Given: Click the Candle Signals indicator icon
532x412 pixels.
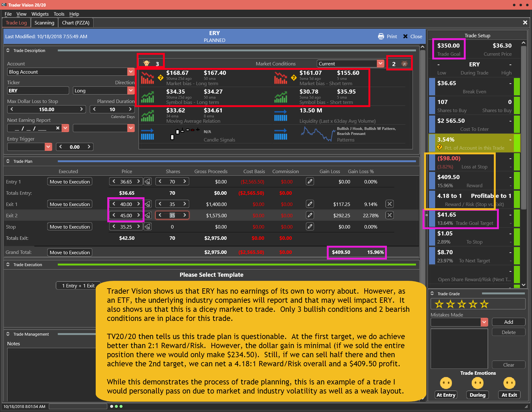Looking at the screenshot, I should tap(147, 134).
